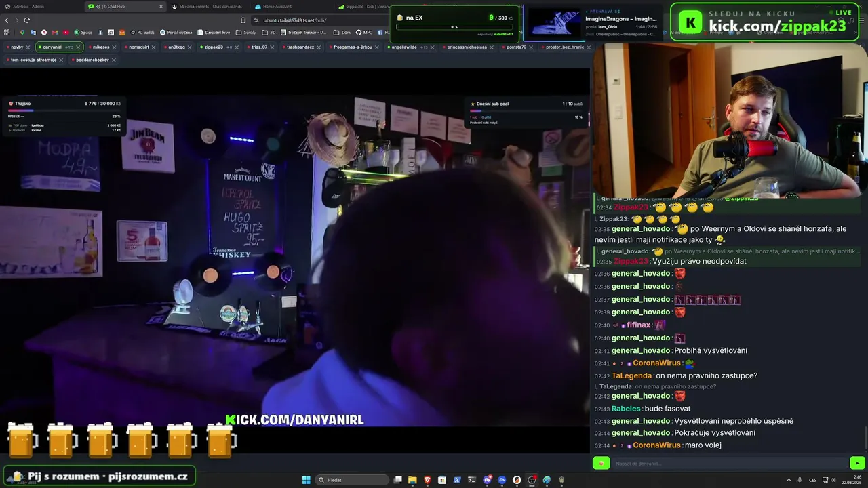The width and height of the screenshot is (868, 488).
Task: Close the nomadsirl channel tab
Action: click(x=153, y=47)
